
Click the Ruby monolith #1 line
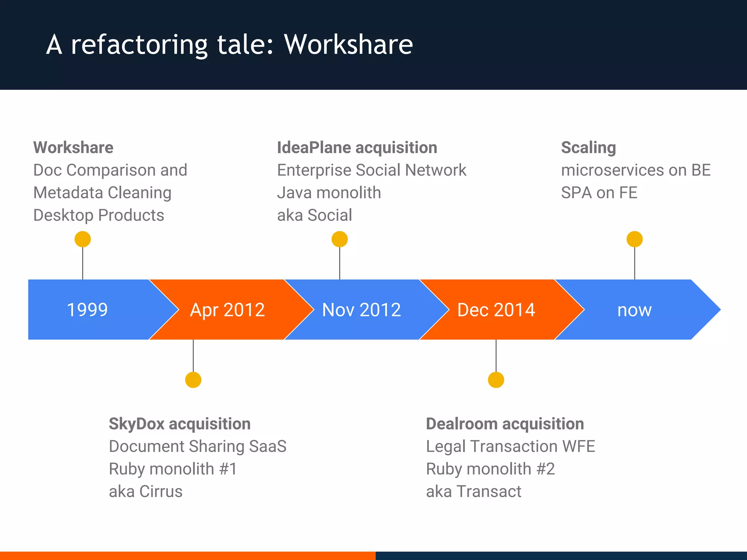click(x=173, y=469)
